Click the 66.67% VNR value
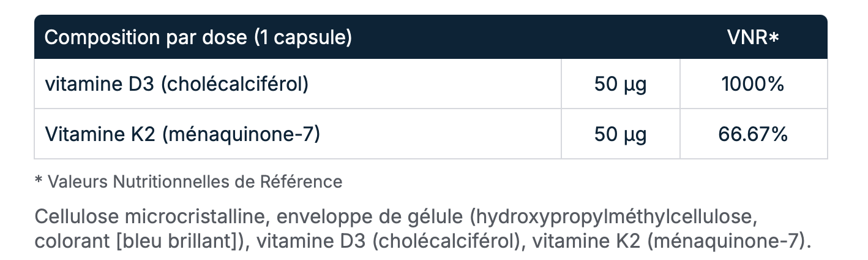The image size is (868, 260). [753, 134]
